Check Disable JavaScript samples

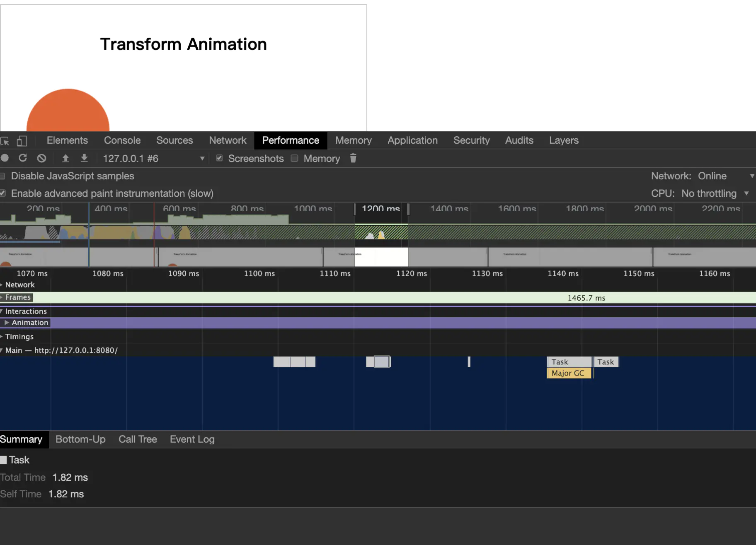(x=2, y=176)
